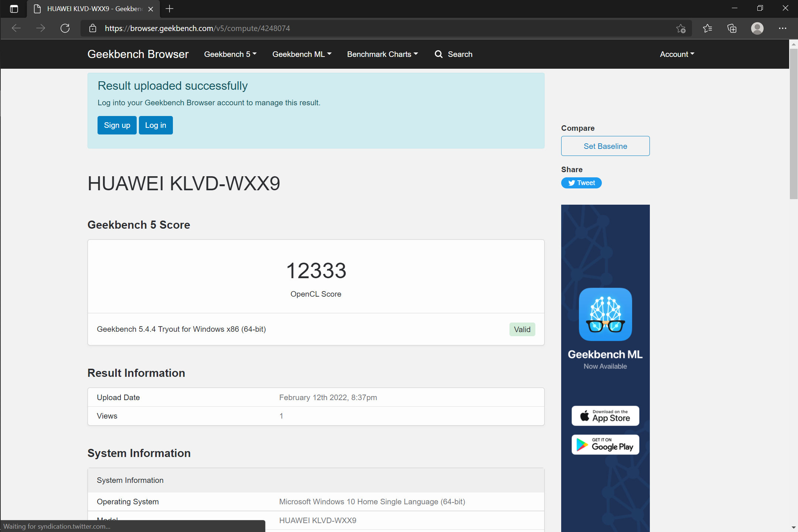Image resolution: width=798 pixels, height=532 pixels.
Task: Open the Favorites list icon
Action: tap(707, 28)
